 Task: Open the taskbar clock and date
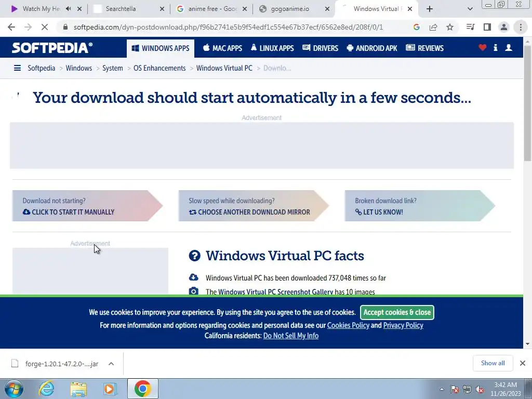(x=506, y=389)
